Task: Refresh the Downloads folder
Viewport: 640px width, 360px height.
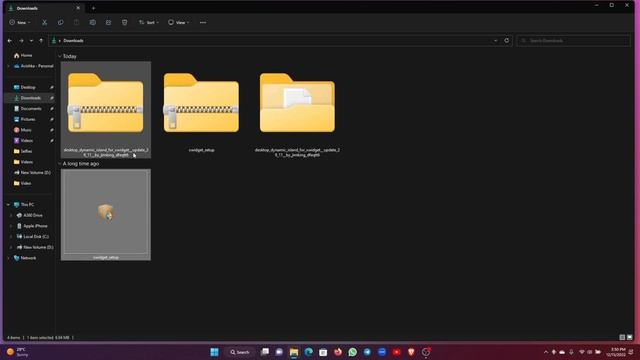Action: tap(507, 40)
